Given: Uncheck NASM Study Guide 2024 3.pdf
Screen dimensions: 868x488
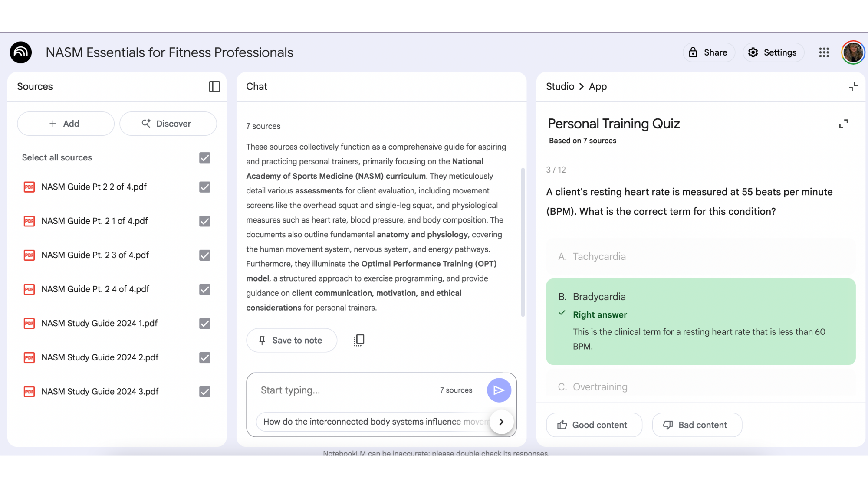Looking at the screenshot, I should 205,392.
